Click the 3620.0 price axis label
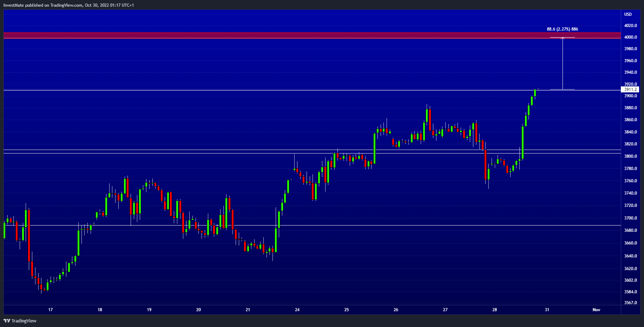Screen dimensions: 644x327 coord(631,269)
